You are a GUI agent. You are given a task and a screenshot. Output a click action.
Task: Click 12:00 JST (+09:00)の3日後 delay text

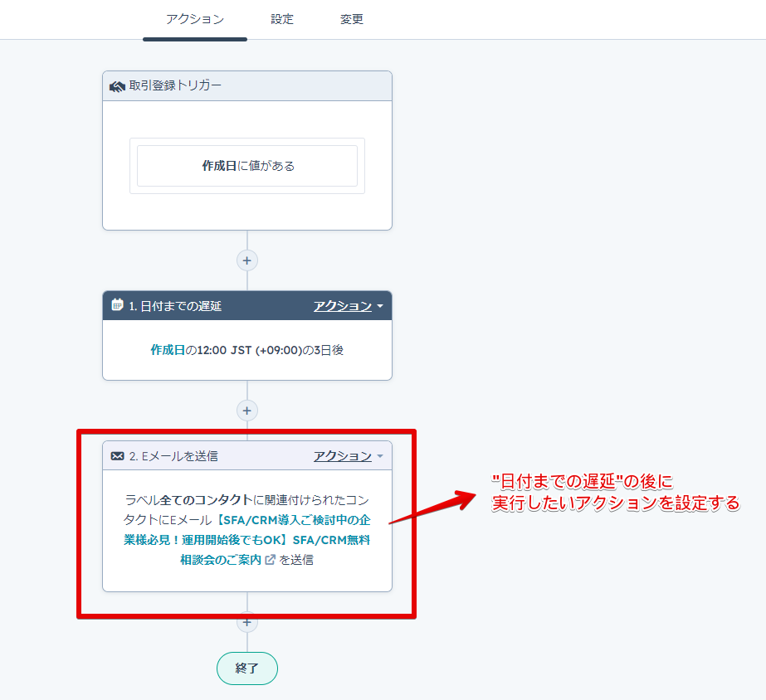271,350
